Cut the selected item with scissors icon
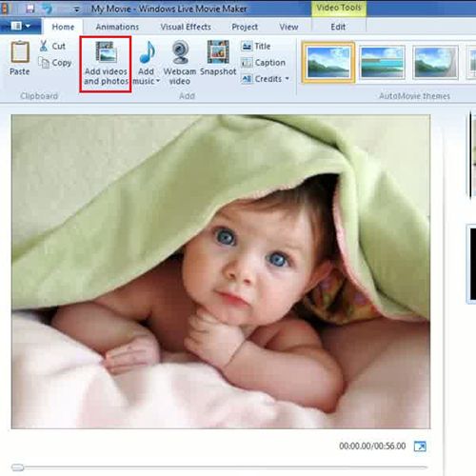The height and width of the screenshot is (476, 476). coord(44,46)
